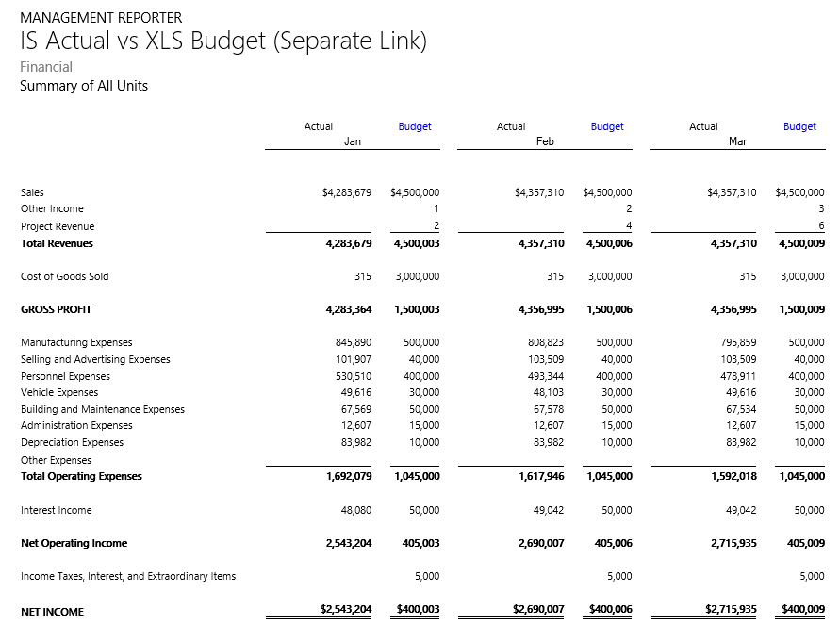This screenshot has height=628, width=840.
Task: Click the Jan Actual column header
Action: (319, 126)
